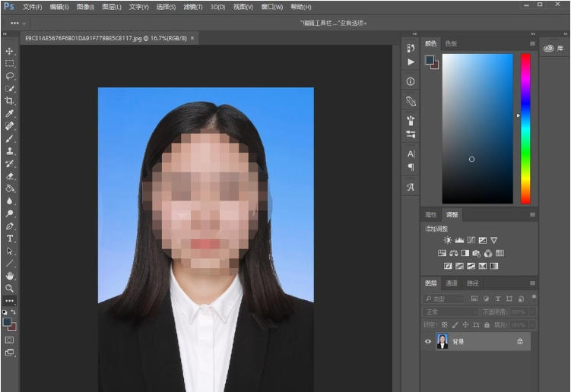This screenshot has height=392, width=571.
Task: Toggle Quick Mask mode
Action: [x=10, y=340]
